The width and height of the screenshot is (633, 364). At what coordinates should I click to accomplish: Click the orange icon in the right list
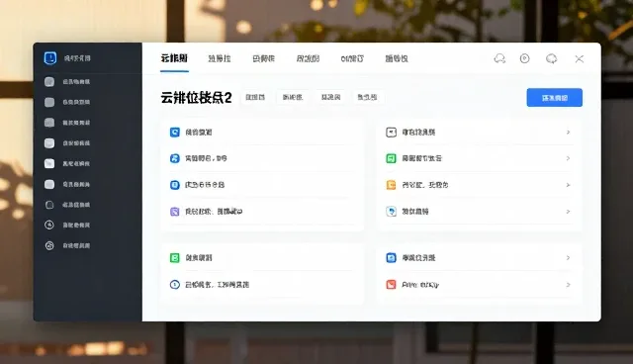pos(391,185)
